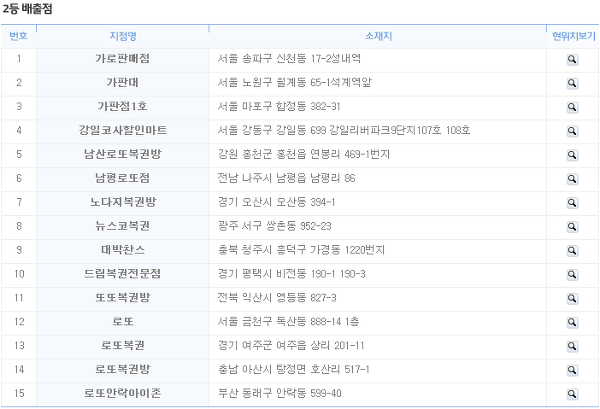Click address 충북 청주시 흥덕구 가경동

[279, 250]
